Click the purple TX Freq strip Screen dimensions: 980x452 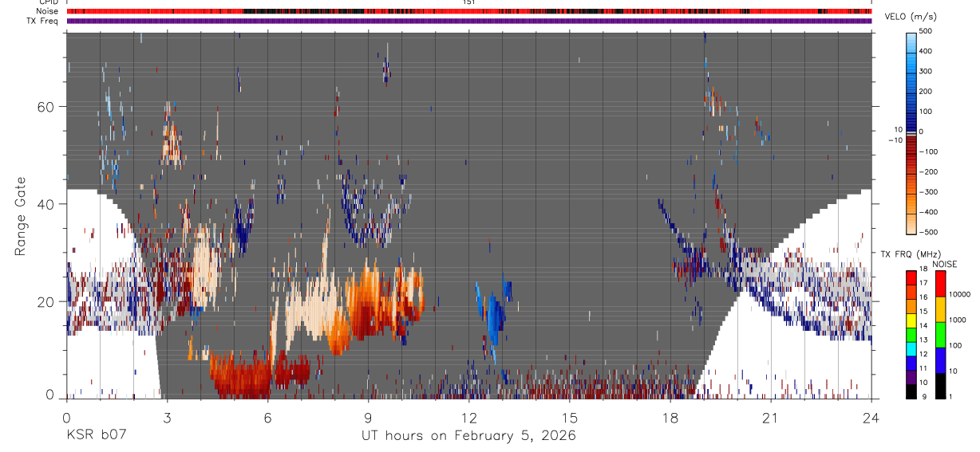[x=469, y=21]
